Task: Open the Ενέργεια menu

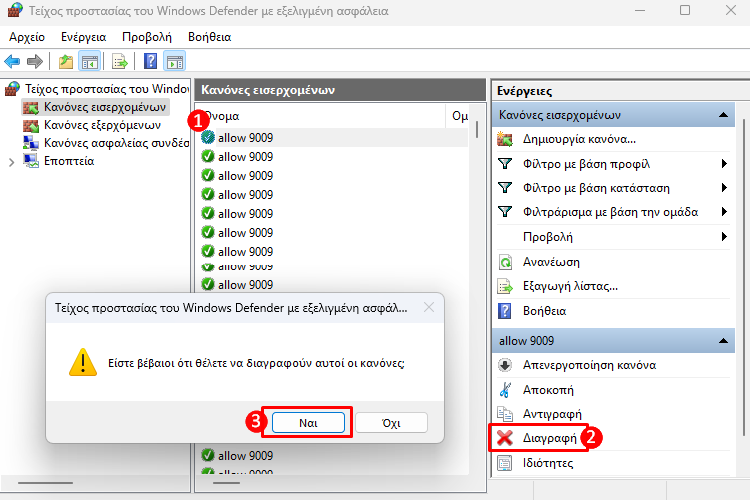Action: [83, 37]
